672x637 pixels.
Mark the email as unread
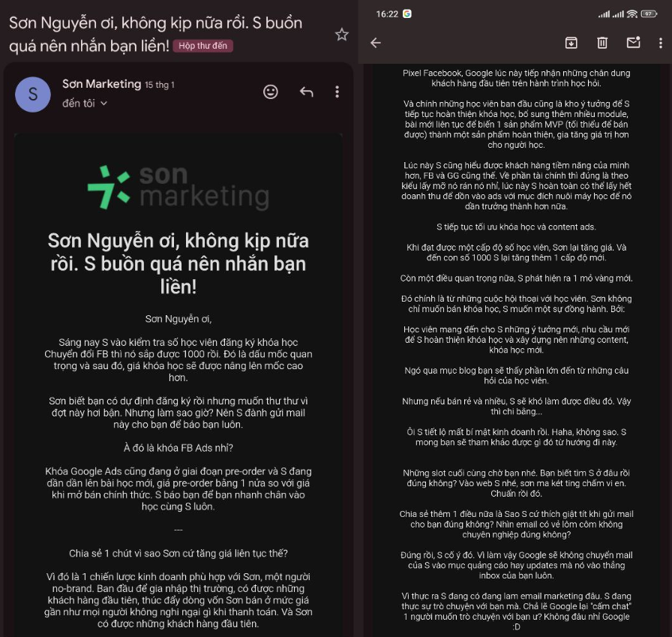634,43
